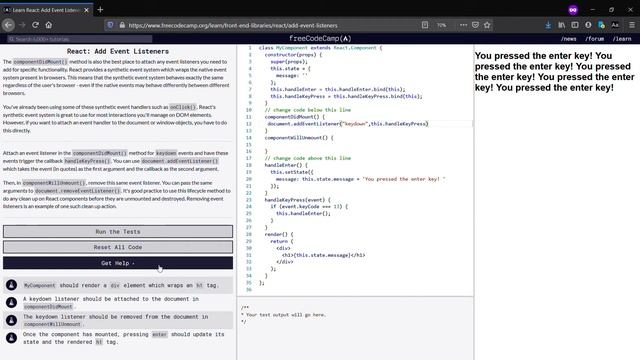Image resolution: width=640 pixels, height=360 pixels.
Task: Open the tracking protection shield icon
Action: point(110,25)
